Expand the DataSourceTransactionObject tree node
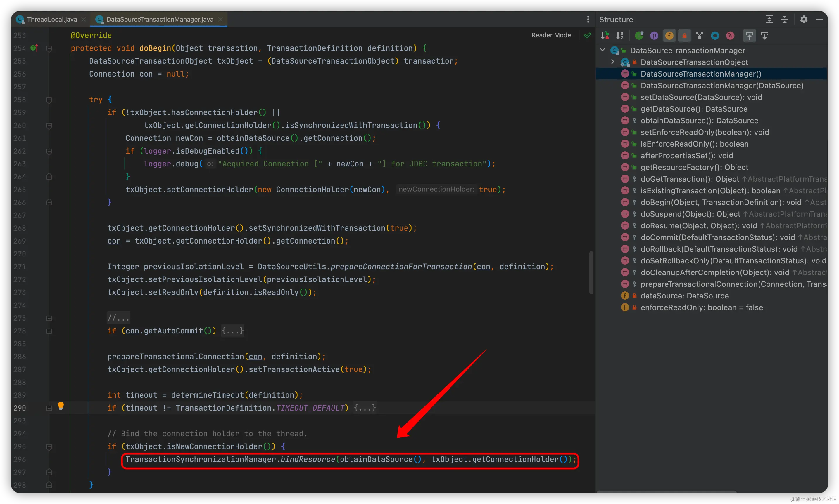The image size is (839, 504). pos(613,62)
